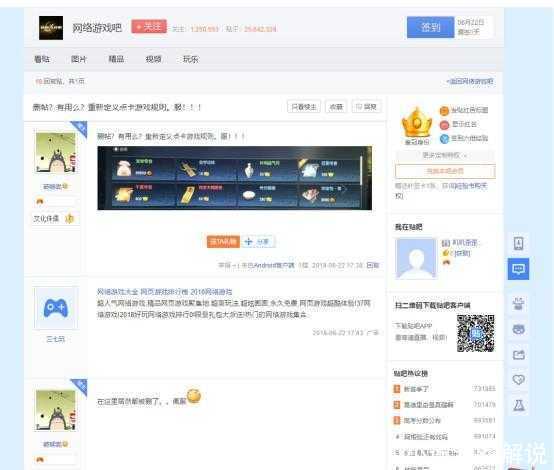Click the heart icon in floating sidebar
The image size is (554, 470).
(x=518, y=380)
